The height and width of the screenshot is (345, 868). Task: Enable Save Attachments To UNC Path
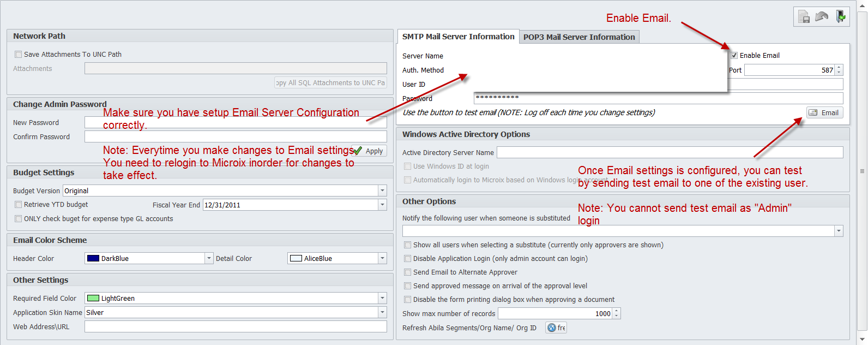19,55
